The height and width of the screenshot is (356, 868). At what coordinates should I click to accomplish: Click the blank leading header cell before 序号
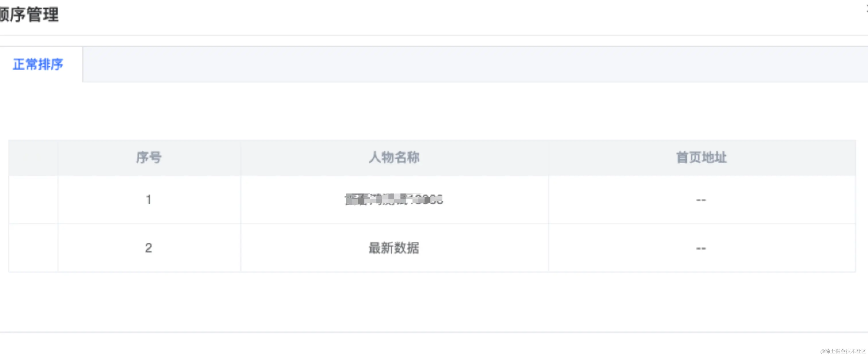pos(33,157)
